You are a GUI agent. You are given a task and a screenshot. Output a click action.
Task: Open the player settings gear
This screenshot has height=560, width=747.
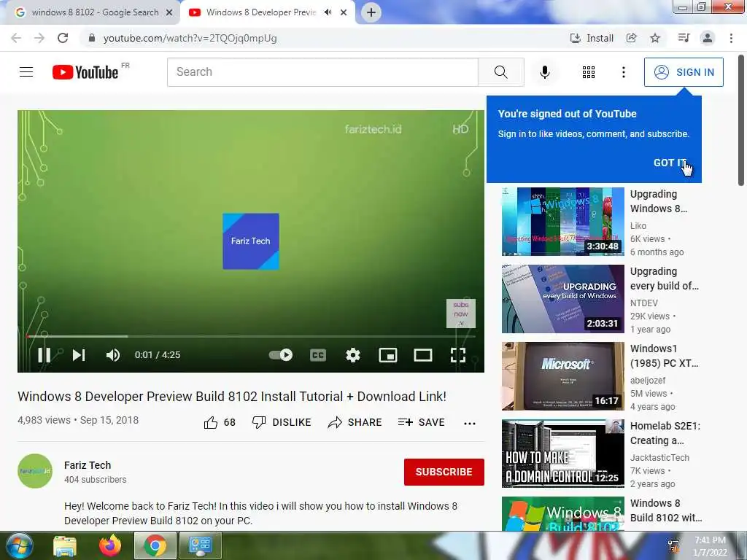[352, 355]
